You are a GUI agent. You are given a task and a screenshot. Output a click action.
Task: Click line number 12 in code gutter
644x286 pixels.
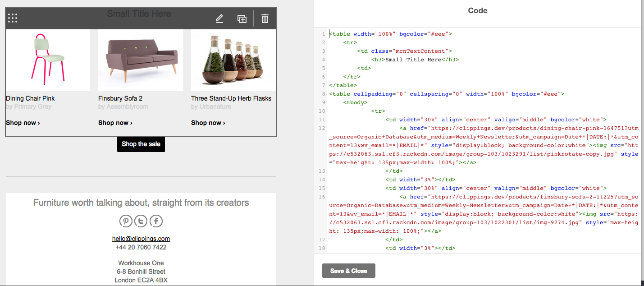point(322,128)
